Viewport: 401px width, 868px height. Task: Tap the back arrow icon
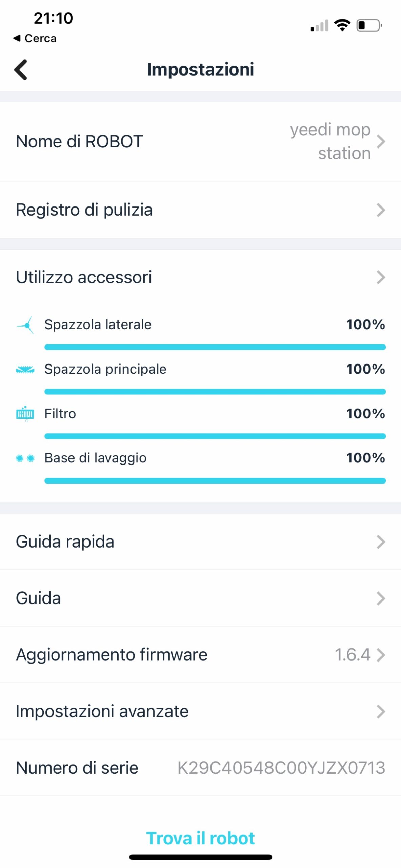(21, 70)
